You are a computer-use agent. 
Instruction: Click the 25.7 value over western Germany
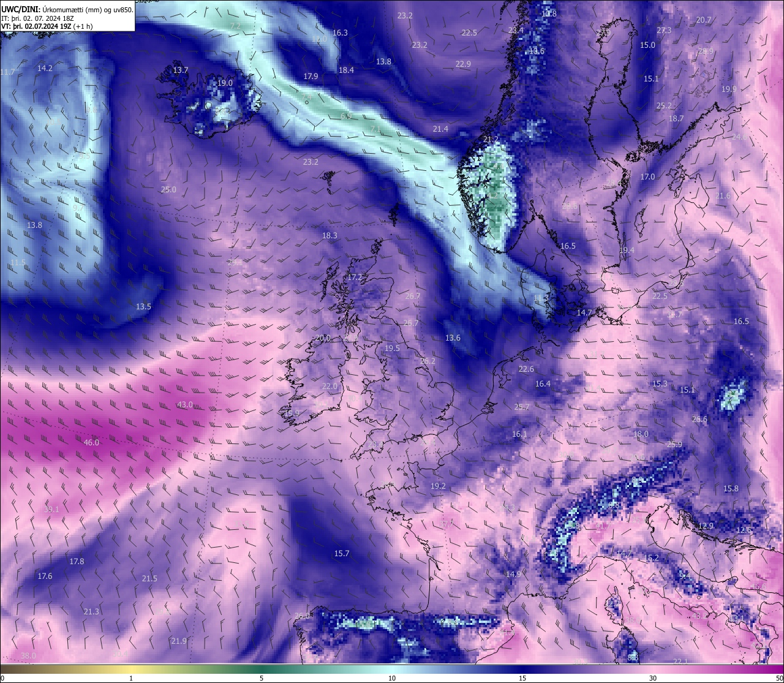522,407
